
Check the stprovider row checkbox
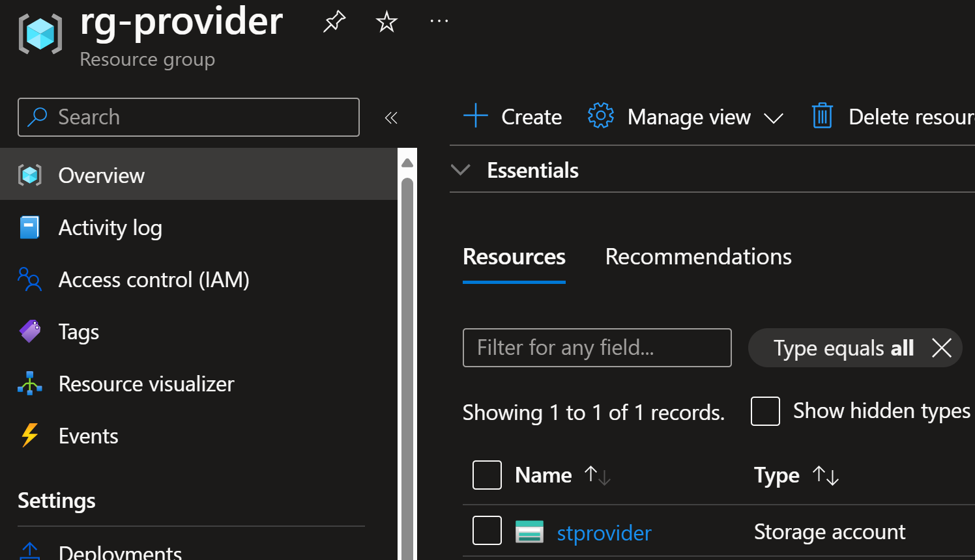tap(487, 530)
